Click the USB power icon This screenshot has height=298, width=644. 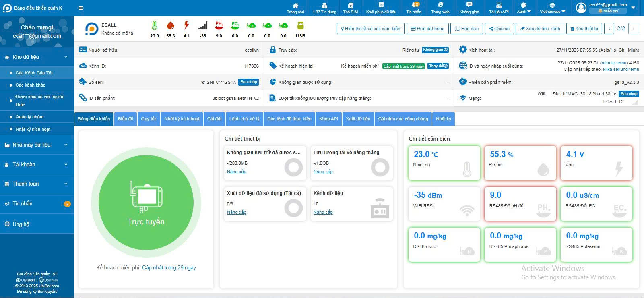point(300,26)
